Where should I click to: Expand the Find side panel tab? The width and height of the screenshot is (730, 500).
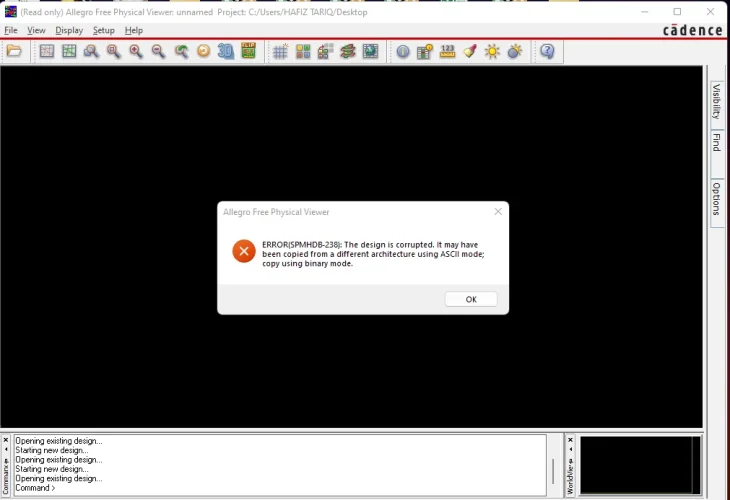pyautogui.click(x=716, y=143)
